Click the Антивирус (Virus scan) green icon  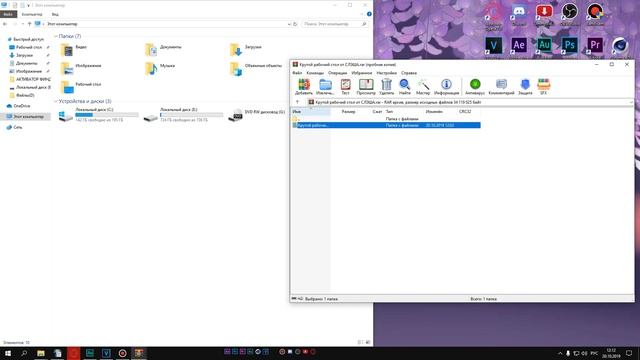pos(475,87)
